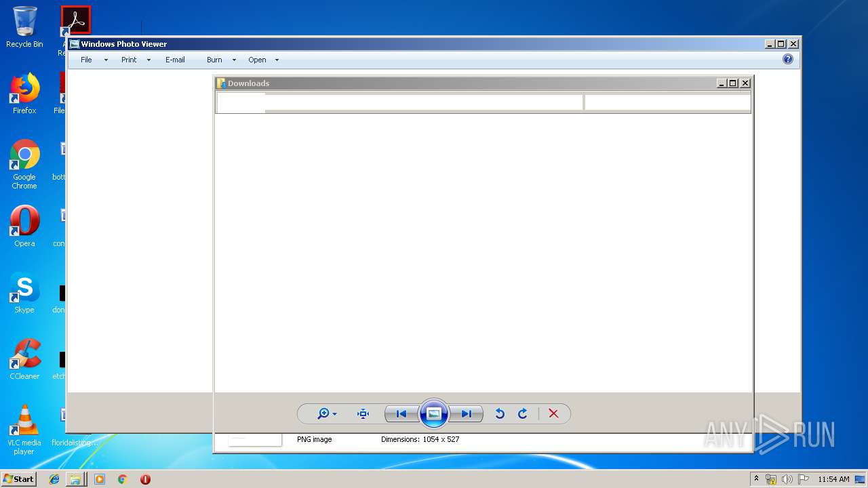Viewport: 868px width, 488px height.
Task: Open the File menu in Photo Viewer
Action: pyautogui.click(x=86, y=60)
